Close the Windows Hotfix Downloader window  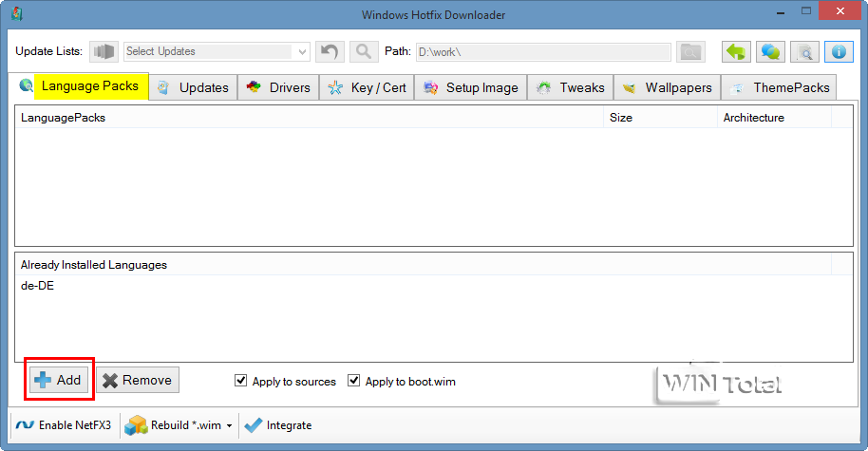(840, 10)
